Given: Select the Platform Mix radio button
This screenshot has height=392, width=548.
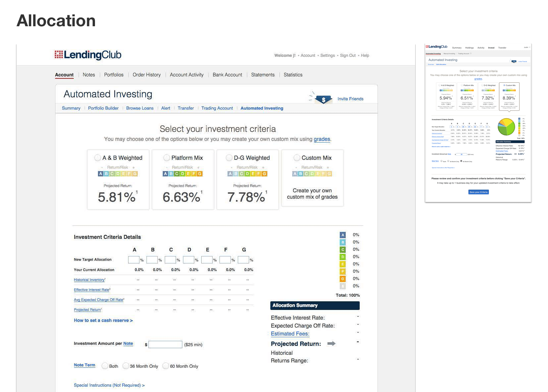Looking at the screenshot, I should (x=167, y=158).
